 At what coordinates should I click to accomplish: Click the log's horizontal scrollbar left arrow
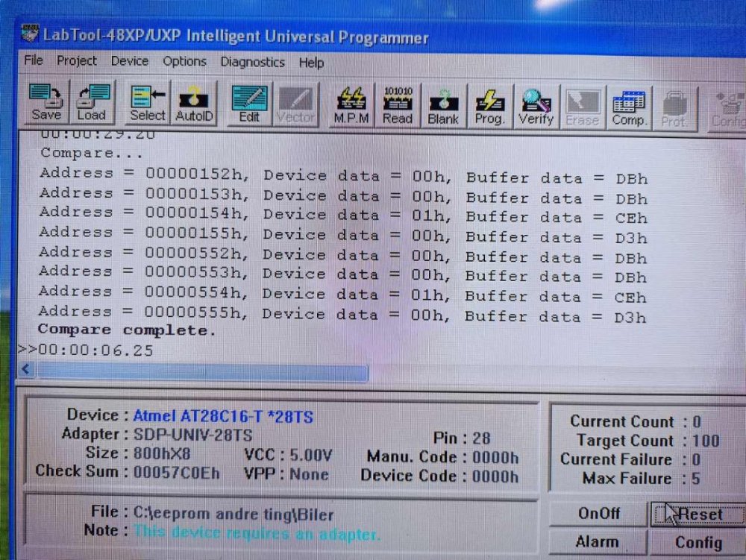click(x=27, y=369)
